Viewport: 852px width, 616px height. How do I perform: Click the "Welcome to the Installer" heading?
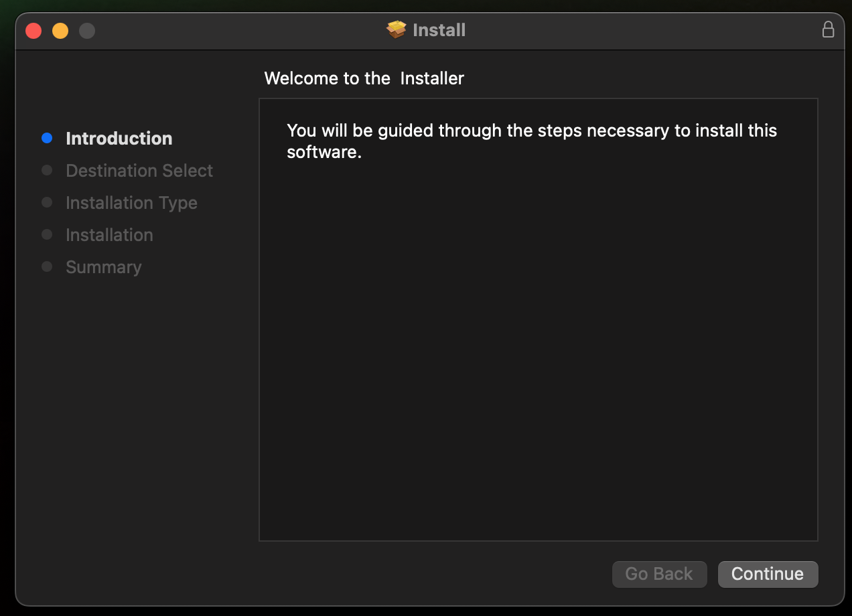tap(364, 78)
